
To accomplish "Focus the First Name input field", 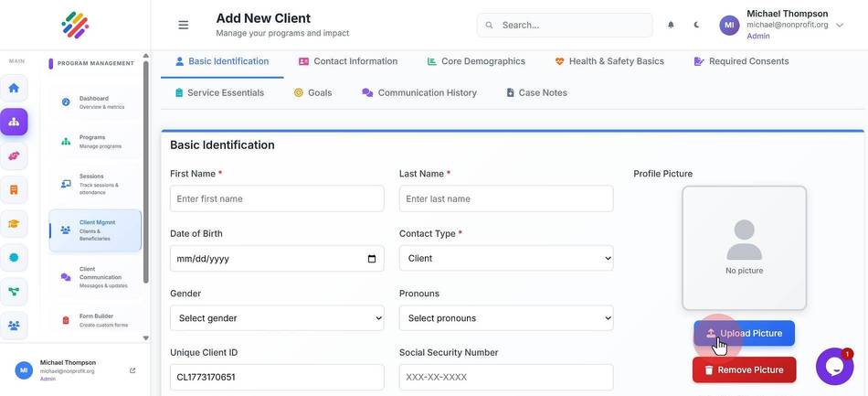I will point(277,198).
